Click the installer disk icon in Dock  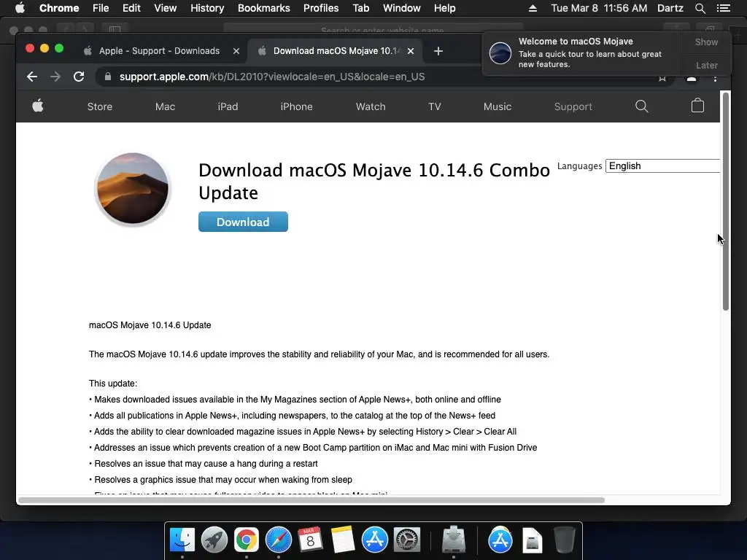[454, 540]
